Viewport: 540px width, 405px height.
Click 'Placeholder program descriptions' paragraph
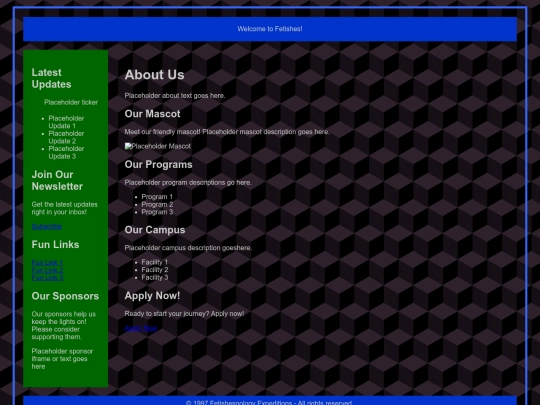coord(188,183)
